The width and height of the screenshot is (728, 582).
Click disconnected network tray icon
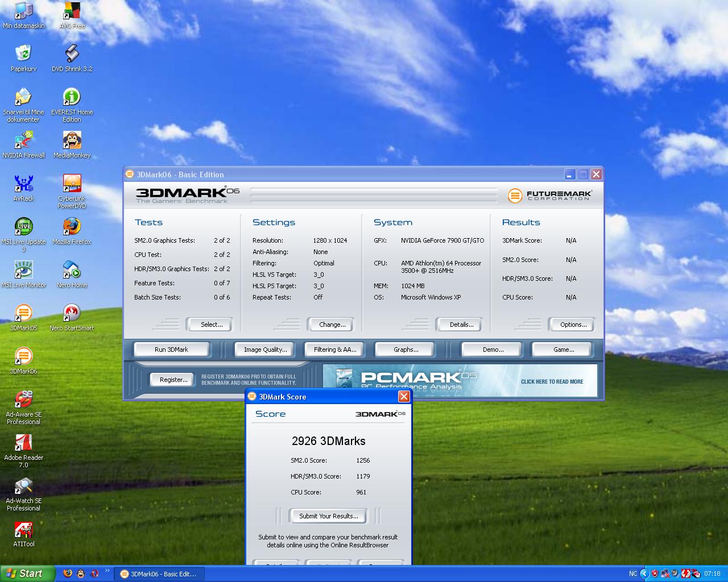point(665,574)
